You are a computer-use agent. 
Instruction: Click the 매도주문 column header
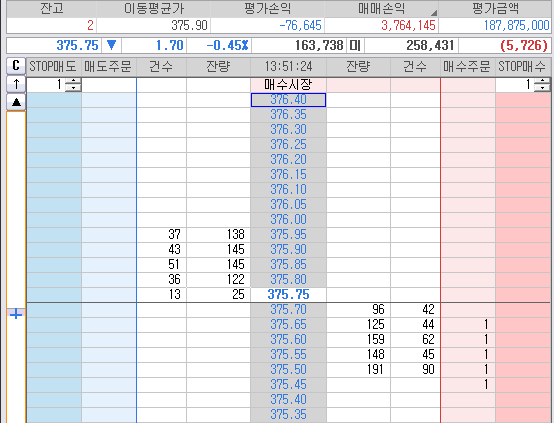pos(109,66)
